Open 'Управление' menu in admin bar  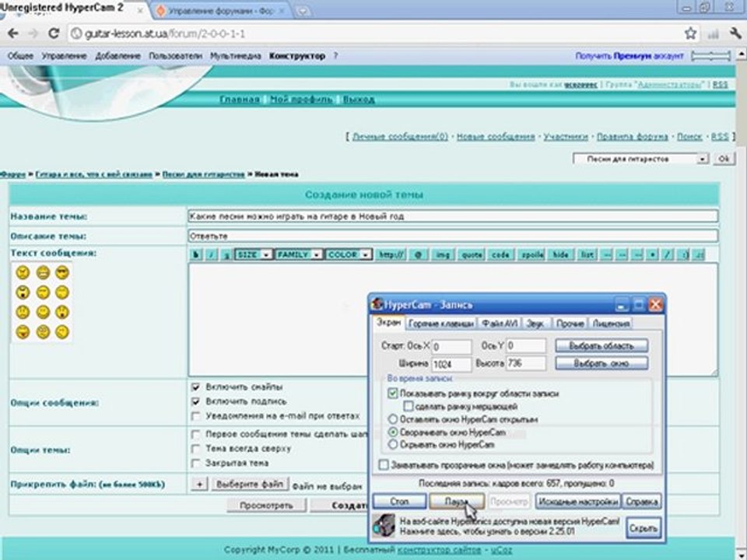point(64,56)
